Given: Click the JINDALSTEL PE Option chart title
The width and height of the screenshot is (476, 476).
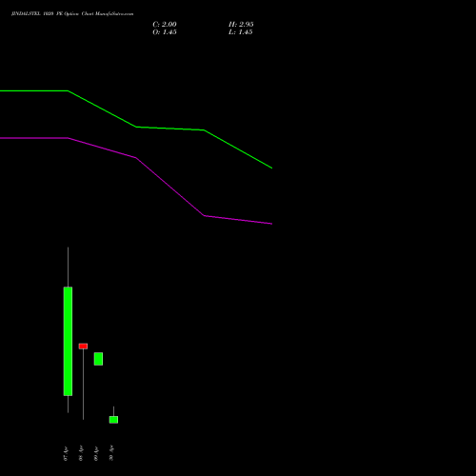Looking at the screenshot, I should tap(72, 14).
